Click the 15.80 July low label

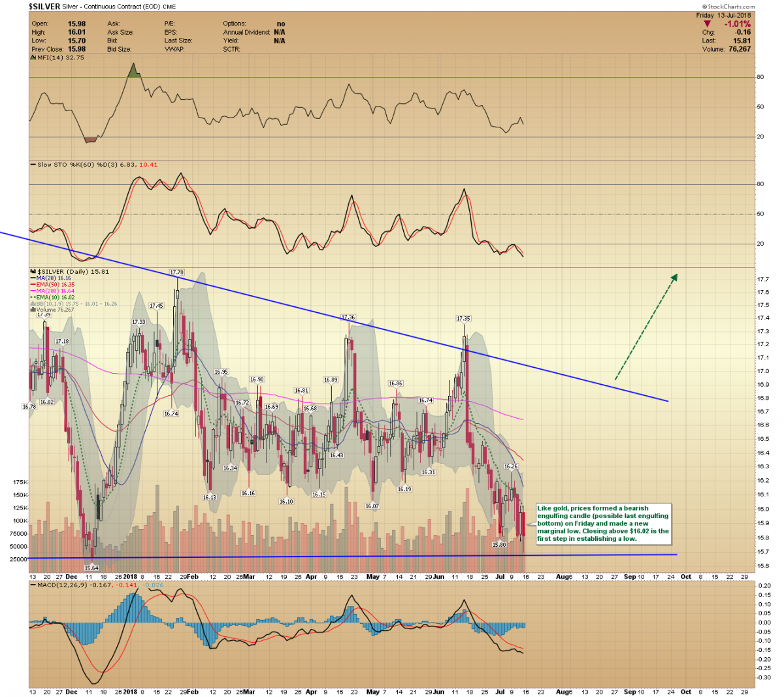click(499, 544)
